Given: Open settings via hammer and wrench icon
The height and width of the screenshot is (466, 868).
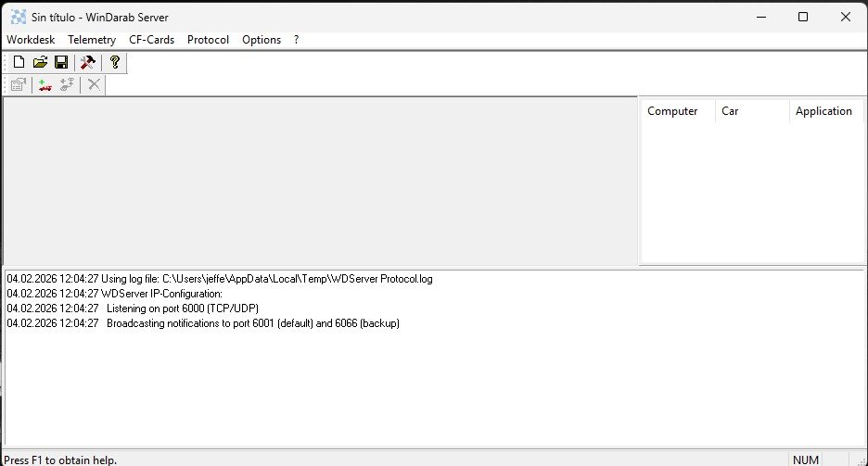Looking at the screenshot, I should [88, 62].
